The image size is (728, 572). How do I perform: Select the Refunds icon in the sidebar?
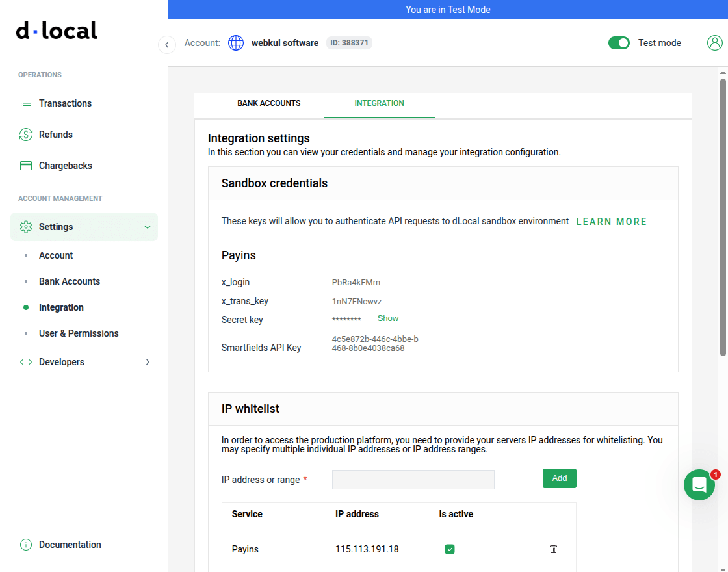(x=26, y=134)
